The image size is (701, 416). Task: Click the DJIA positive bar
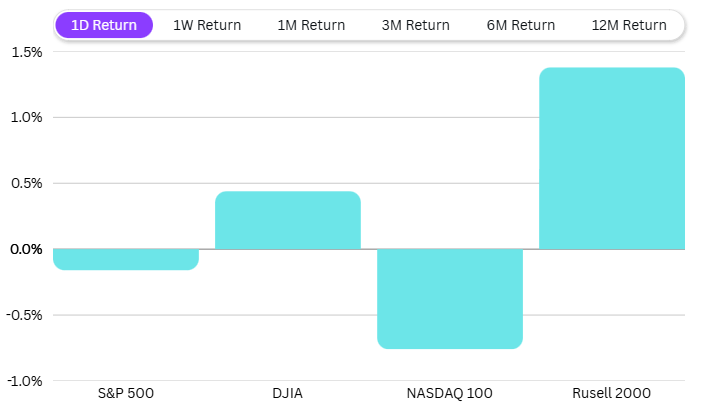[x=288, y=220]
